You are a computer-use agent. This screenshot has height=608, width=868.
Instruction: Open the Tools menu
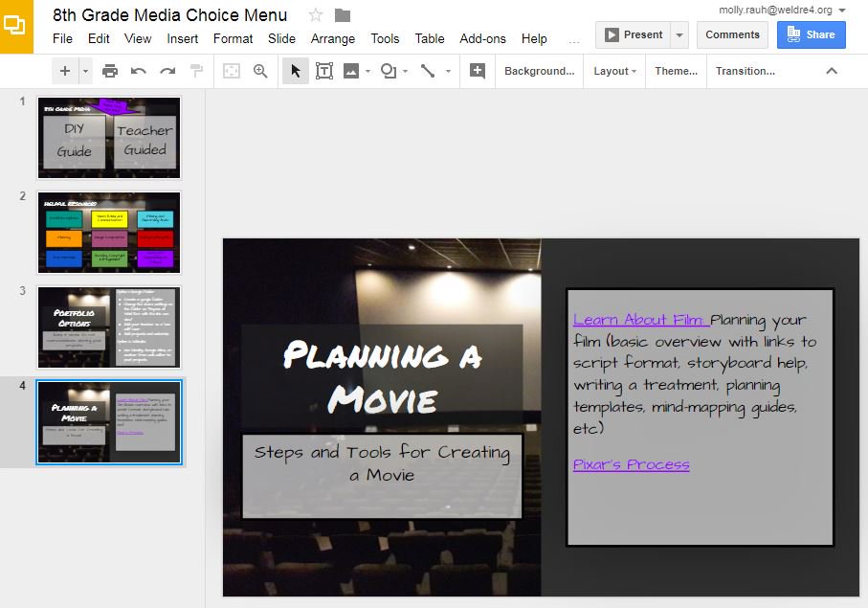(x=385, y=38)
